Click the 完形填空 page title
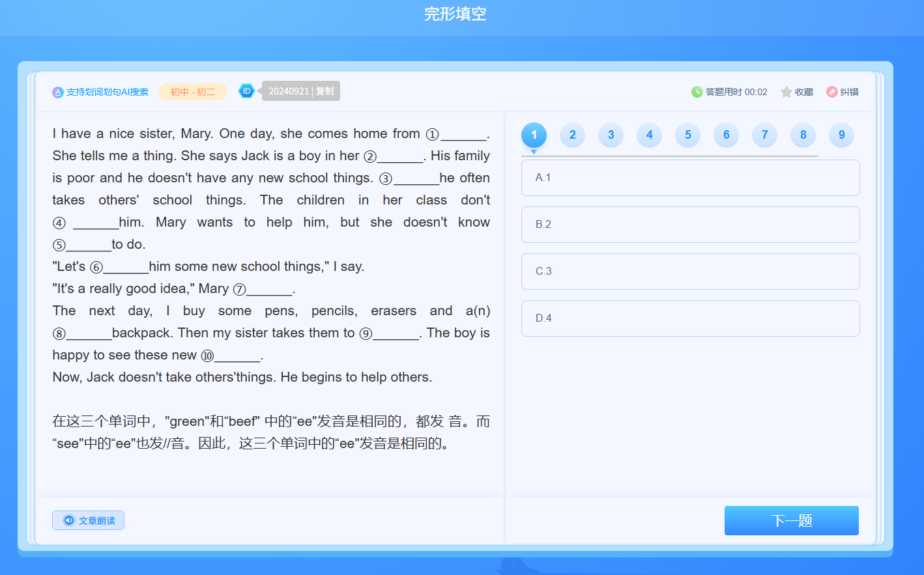This screenshot has height=575, width=924. click(455, 14)
